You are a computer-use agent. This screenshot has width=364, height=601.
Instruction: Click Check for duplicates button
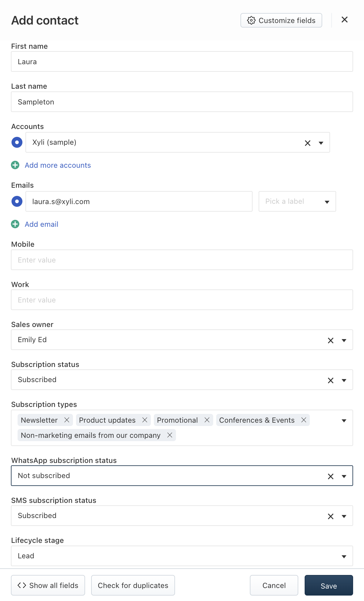tap(133, 585)
